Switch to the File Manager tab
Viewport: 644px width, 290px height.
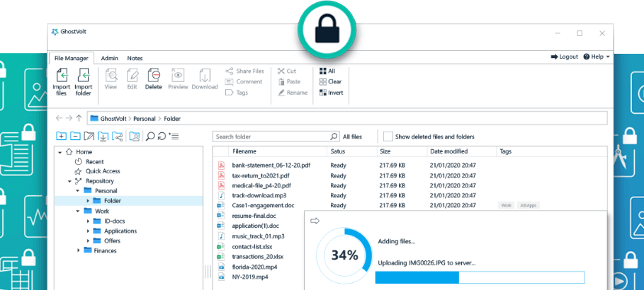coord(72,58)
